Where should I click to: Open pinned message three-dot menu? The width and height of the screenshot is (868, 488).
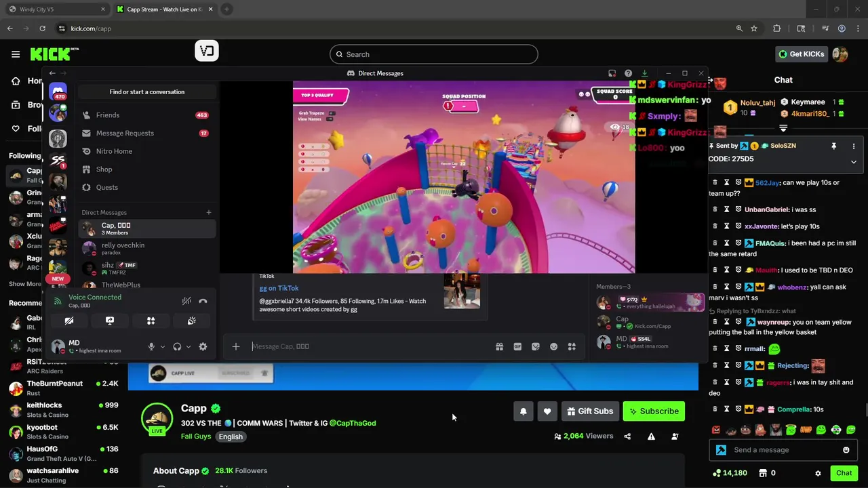coord(854,146)
